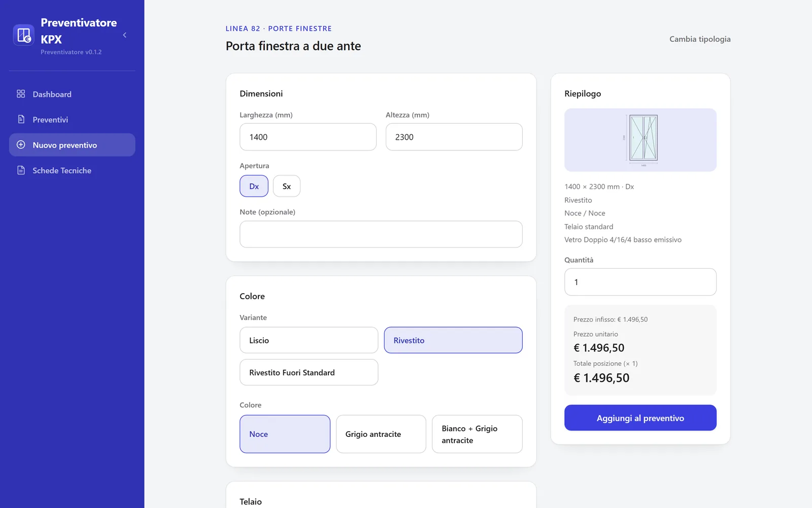Click the Cambia tipologia link

[700, 39]
